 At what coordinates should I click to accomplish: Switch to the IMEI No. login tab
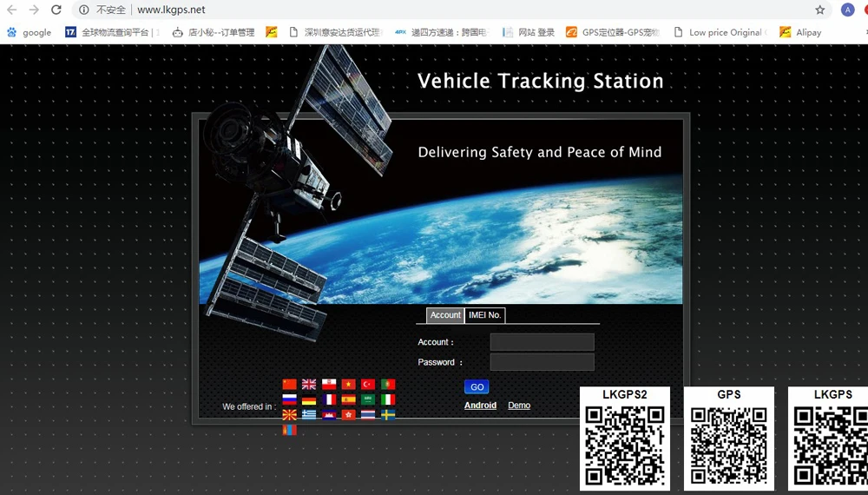(x=485, y=315)
